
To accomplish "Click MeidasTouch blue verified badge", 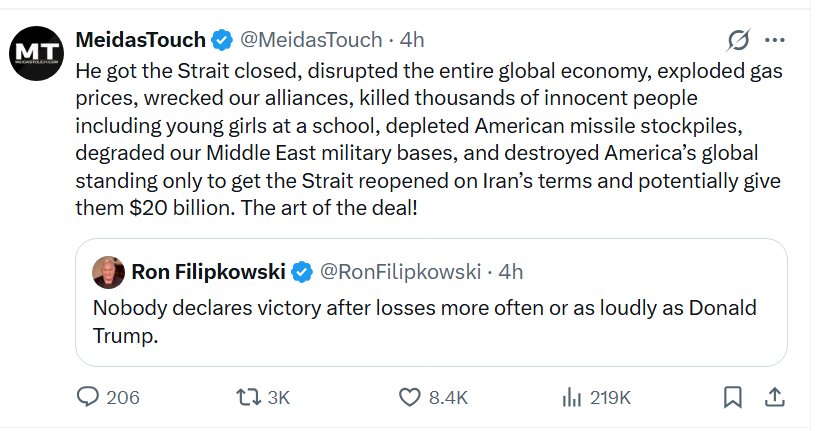I will [222, 40].
